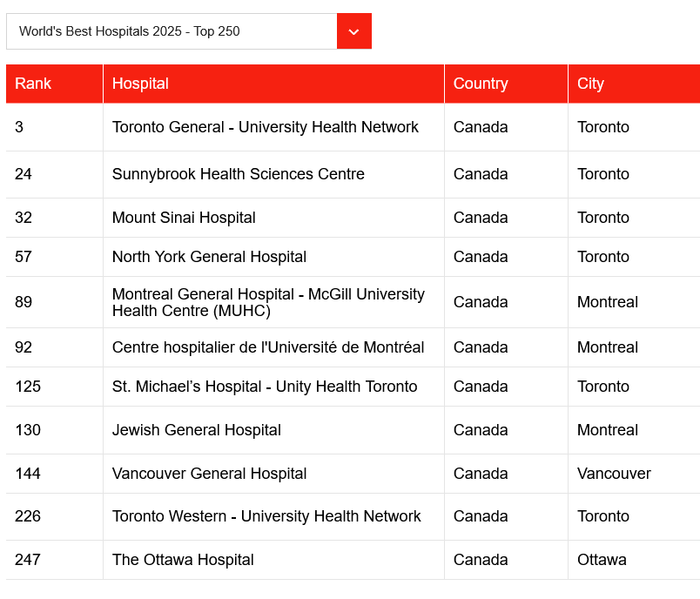The width and height of the screenshot is (700, 599).
Task: Select Ottawa in the City column
Action: click(x=602, y=560)
